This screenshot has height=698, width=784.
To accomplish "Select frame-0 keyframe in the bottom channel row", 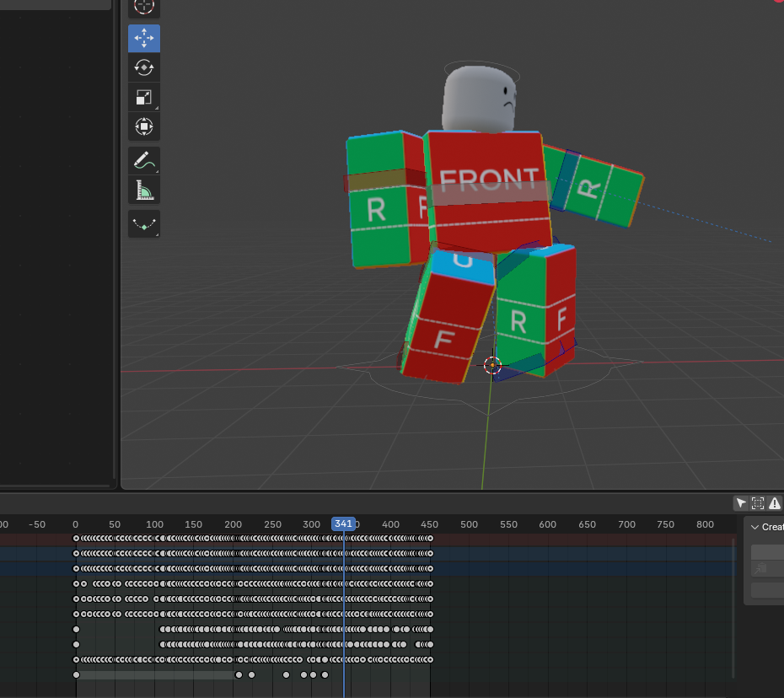I will [76, 675].
